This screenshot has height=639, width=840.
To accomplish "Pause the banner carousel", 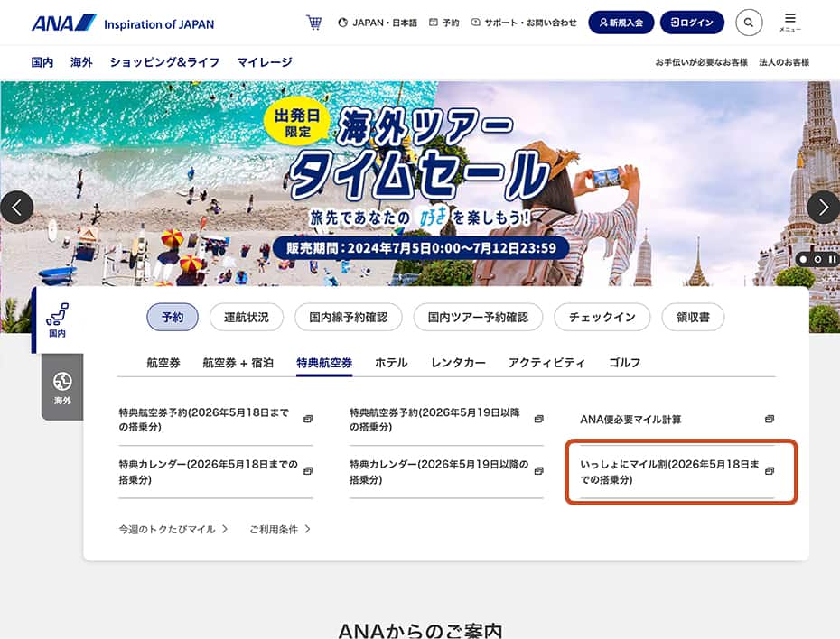I will click(832, 260).
